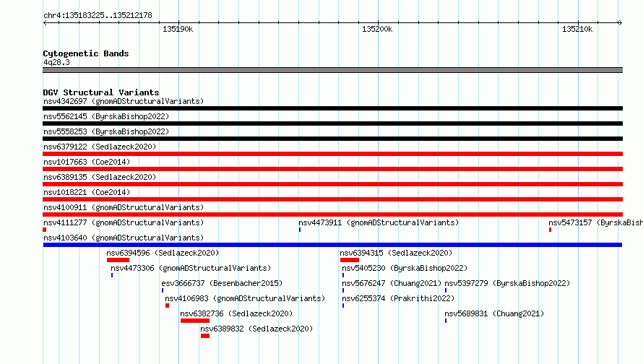Select the red bar under nsv4100911
Image resolution: width=643 pixels, height=364 pixels.
point(332,214)
